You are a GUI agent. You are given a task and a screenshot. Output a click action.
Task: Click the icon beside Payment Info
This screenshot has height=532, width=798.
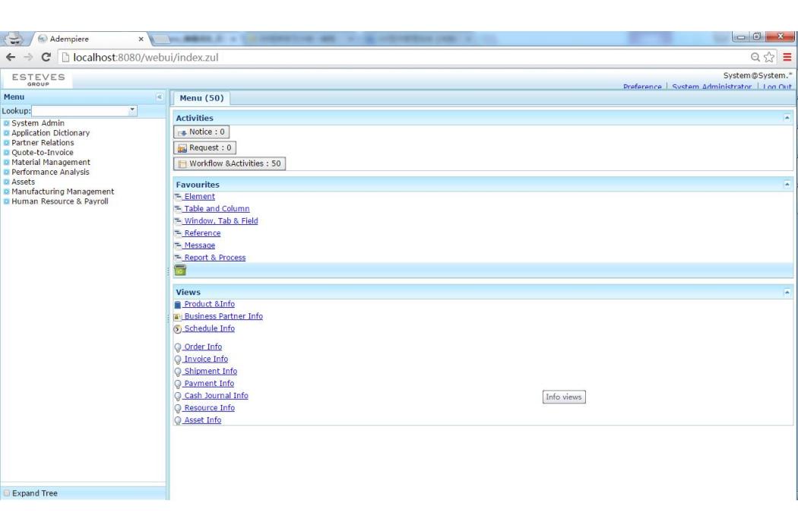[x=178, y=384]
